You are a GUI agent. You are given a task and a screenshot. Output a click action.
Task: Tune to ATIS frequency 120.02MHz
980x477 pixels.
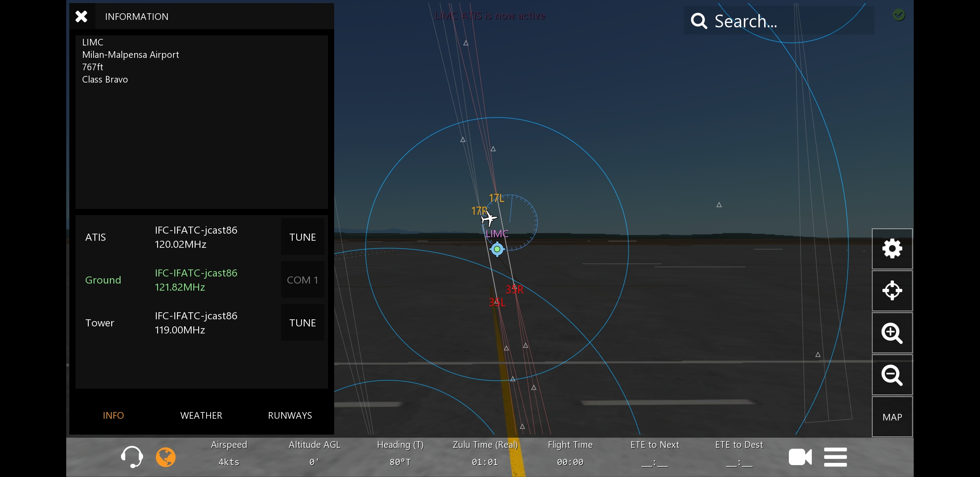click(x=302, y=237)
